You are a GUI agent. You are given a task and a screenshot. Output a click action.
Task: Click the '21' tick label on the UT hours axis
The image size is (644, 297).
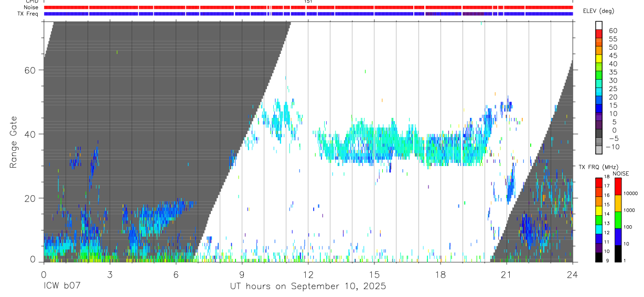click(506, 274)
